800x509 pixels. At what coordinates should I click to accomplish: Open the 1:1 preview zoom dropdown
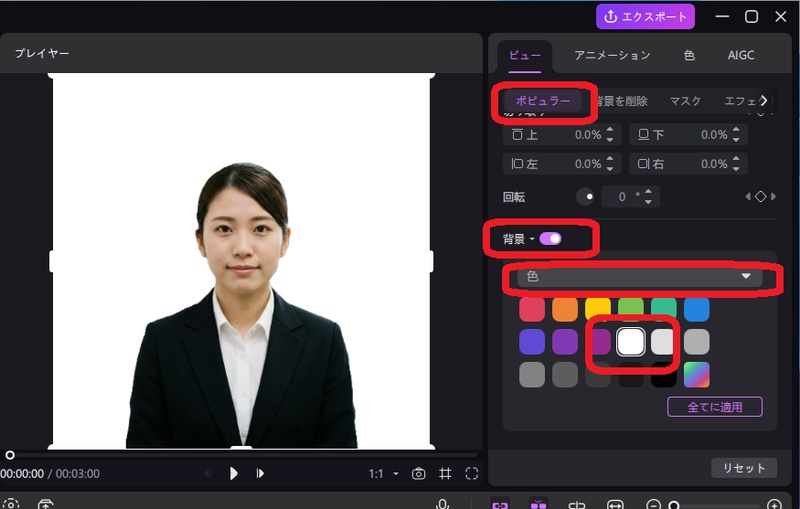tap(383, 474)
